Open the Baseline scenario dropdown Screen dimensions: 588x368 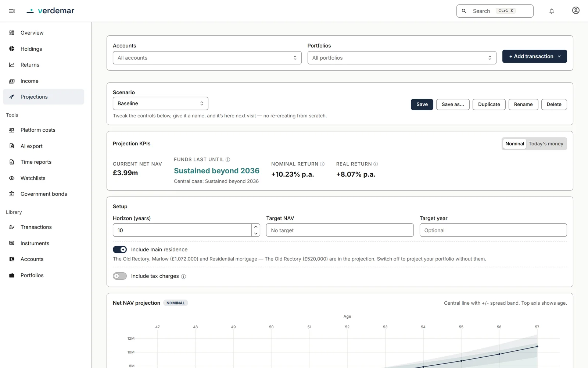[x=161, y=103]
